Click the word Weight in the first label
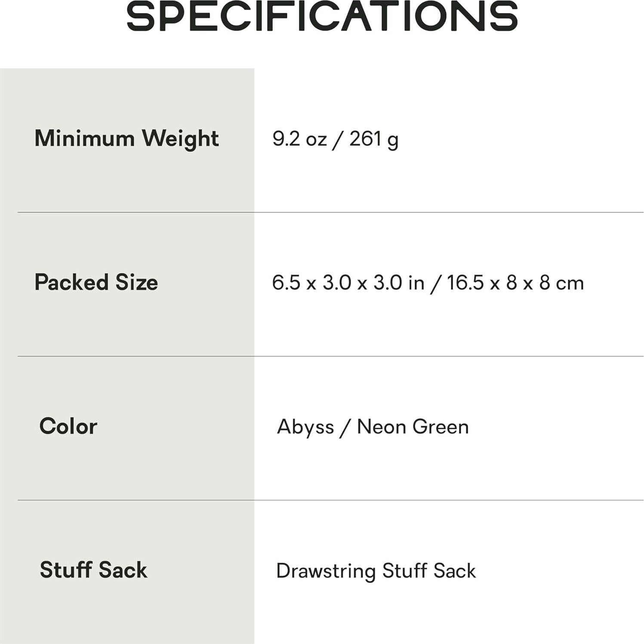This screenshot has width=644, height=644. 180,139
